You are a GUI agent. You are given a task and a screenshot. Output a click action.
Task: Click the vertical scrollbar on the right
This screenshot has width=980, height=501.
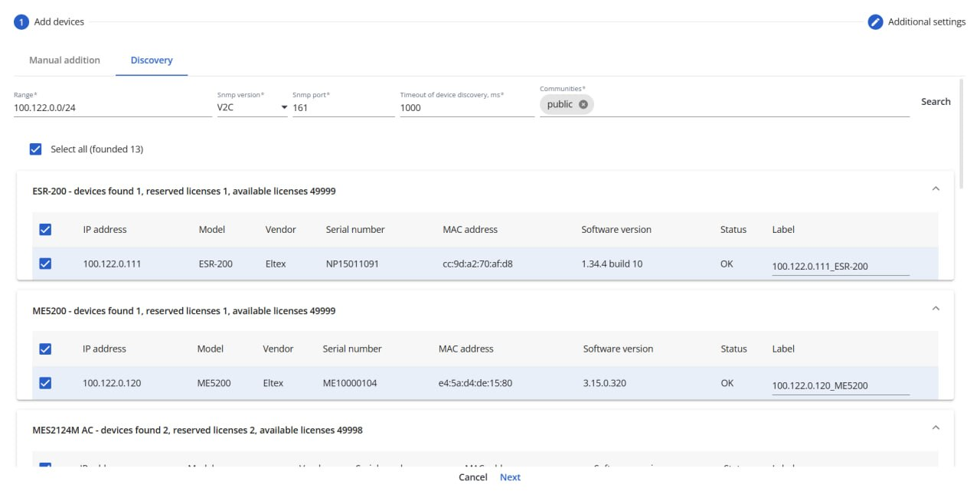pos(961,134)
